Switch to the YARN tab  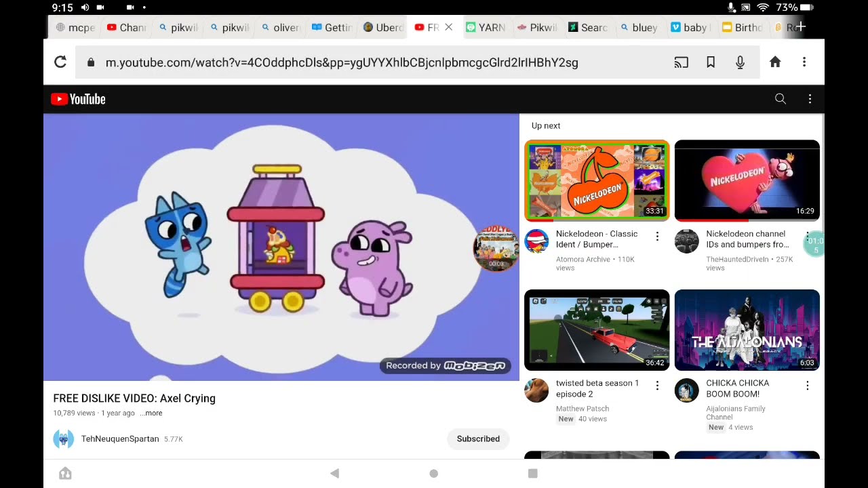coord(486,28)
